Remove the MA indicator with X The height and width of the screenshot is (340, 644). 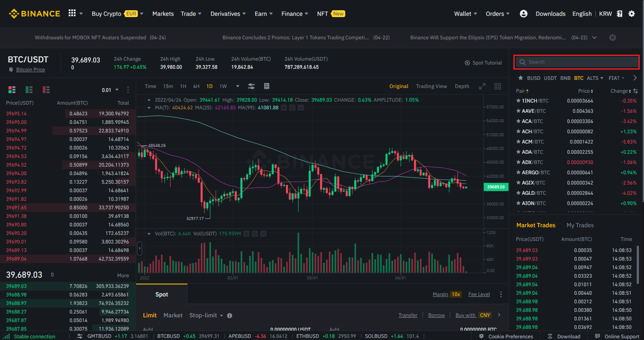coord(300,108)
